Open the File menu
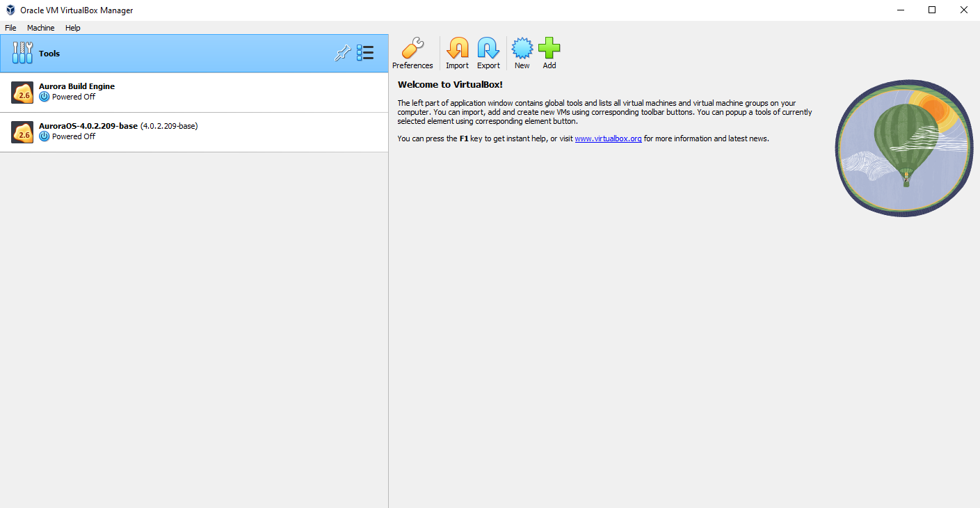The height and width of the screenshot is (508, 980). click(x=10, y=28)
